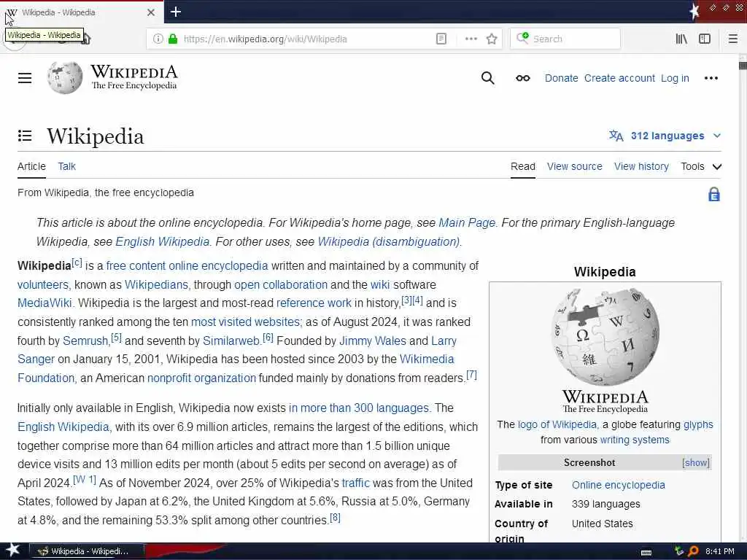
Task: Open the View source tab
Action: (575, 167)
